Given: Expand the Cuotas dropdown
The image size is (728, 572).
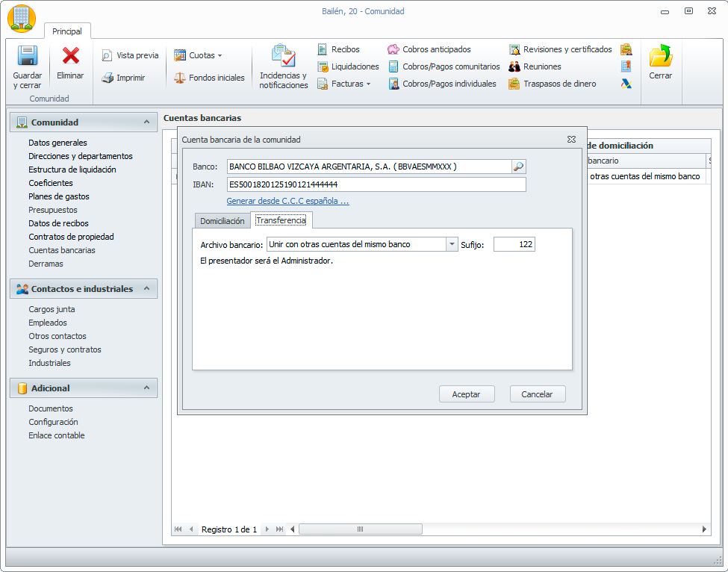Looking at the screenshot, I should pyautogui.click(x=220, y=55).
